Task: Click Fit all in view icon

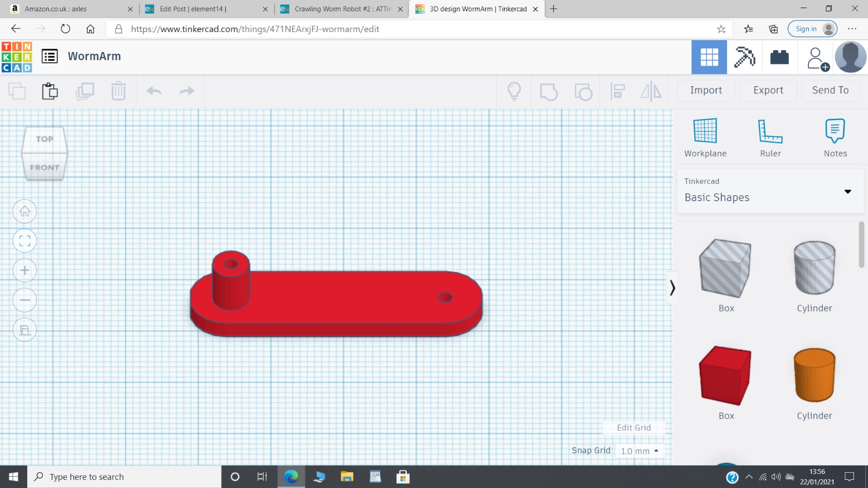Action: tap(25, 241)
